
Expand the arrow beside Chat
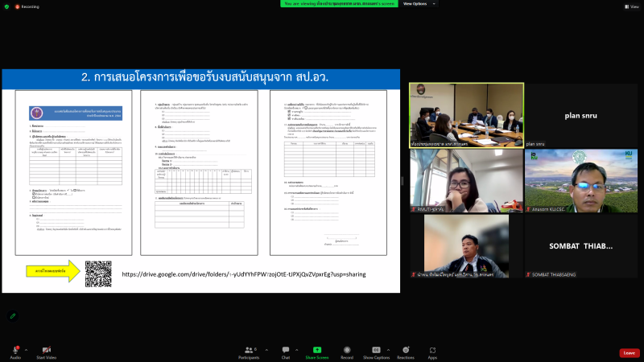(296, 350)
